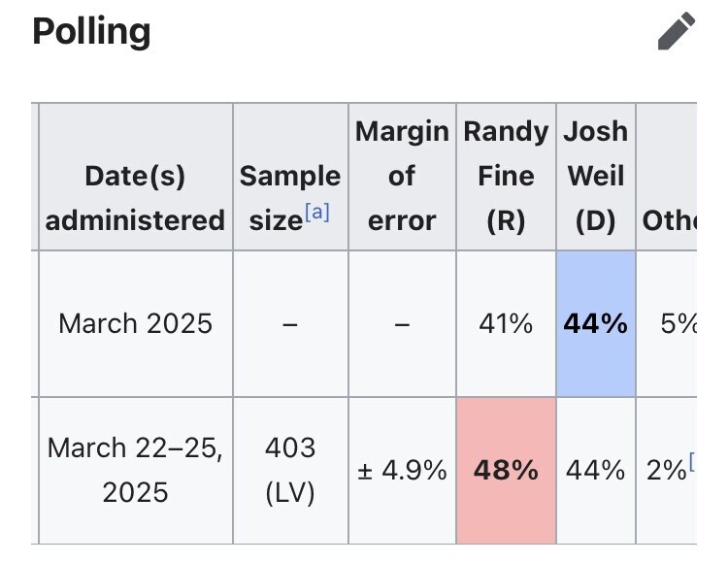Screen dimensions: 728x563
Task: Click the pencil edit icon beside Polling
Action: coord(677,31)
